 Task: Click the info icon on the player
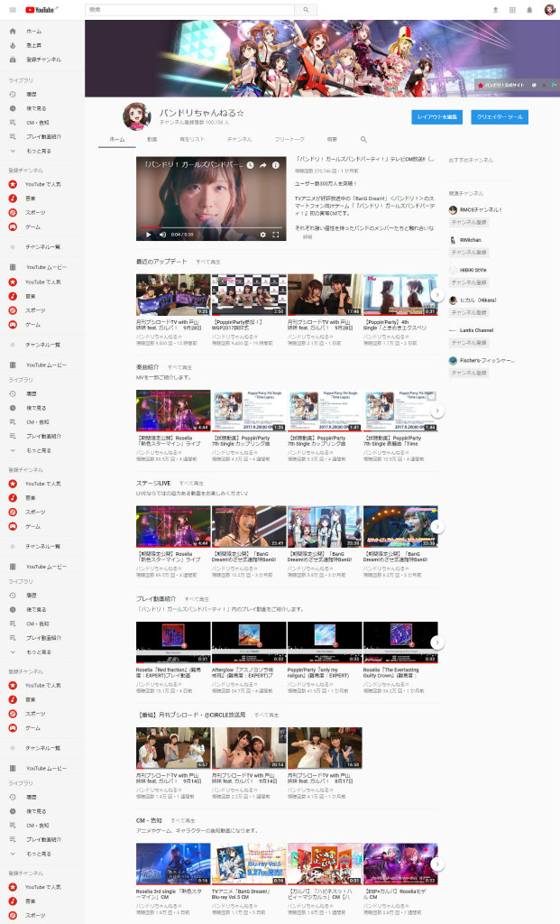[276, 166]
